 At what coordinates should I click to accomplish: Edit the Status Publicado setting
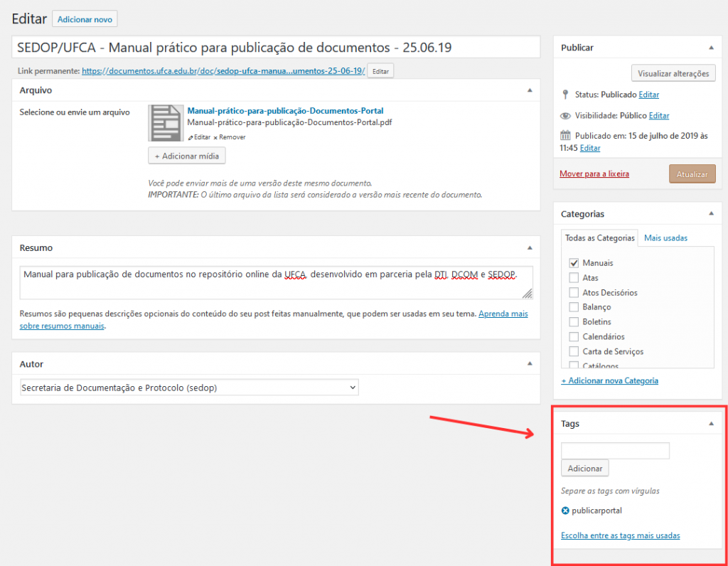tap(648, 95)
